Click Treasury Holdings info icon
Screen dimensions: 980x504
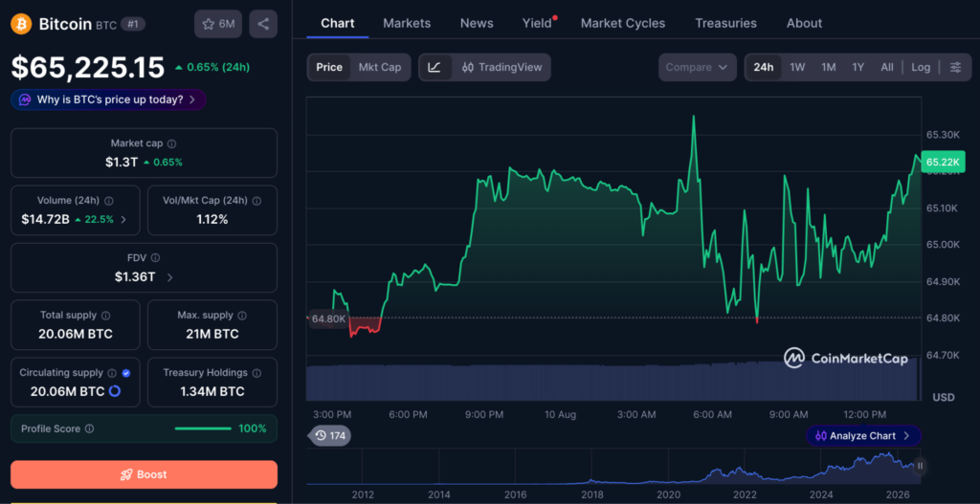(256, 373)
